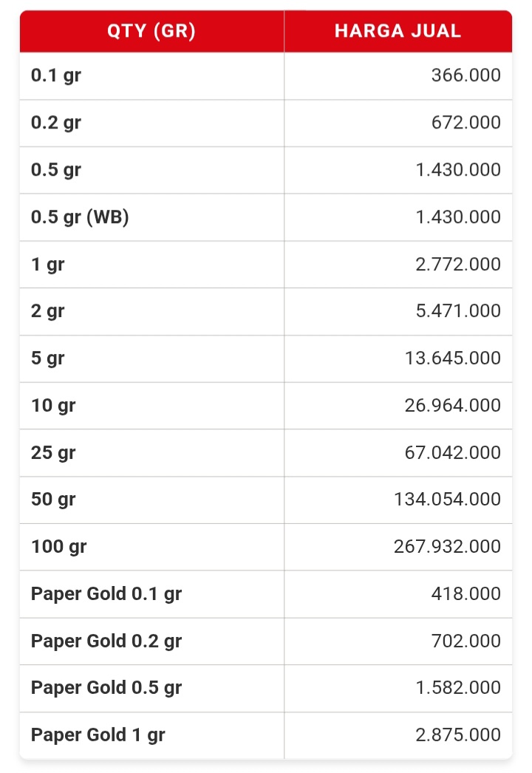Click the price 672.000
The width and height of the screenshot is (532, 773).
click(465, 123)
